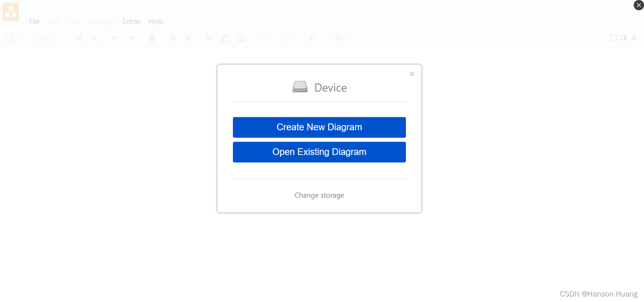
Task: Click Create New Diagram
Action: pos(319,127)
